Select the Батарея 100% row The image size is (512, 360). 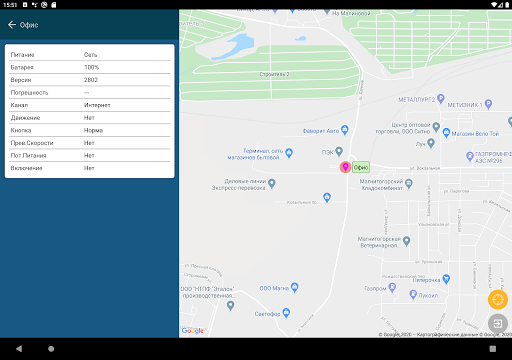[x=89, y=67]
